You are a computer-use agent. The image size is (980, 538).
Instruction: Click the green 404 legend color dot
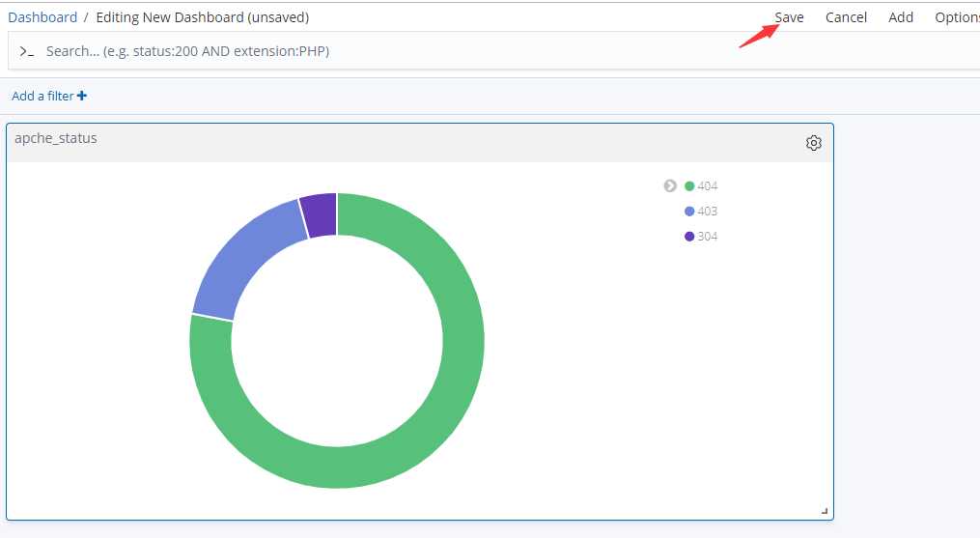click(x=689, y=185)
